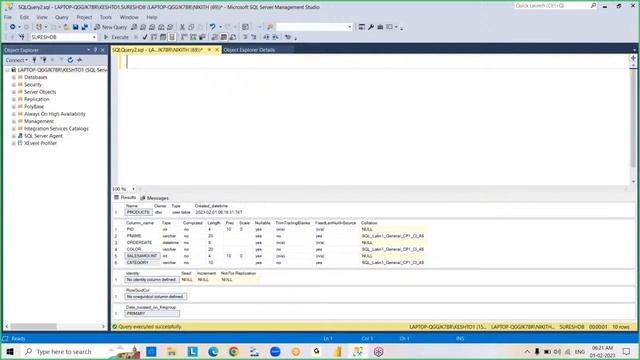Screen dimensions: 640x360
Task: Open Microsoft Edge from the taskbar
Action: coord(213,351)
